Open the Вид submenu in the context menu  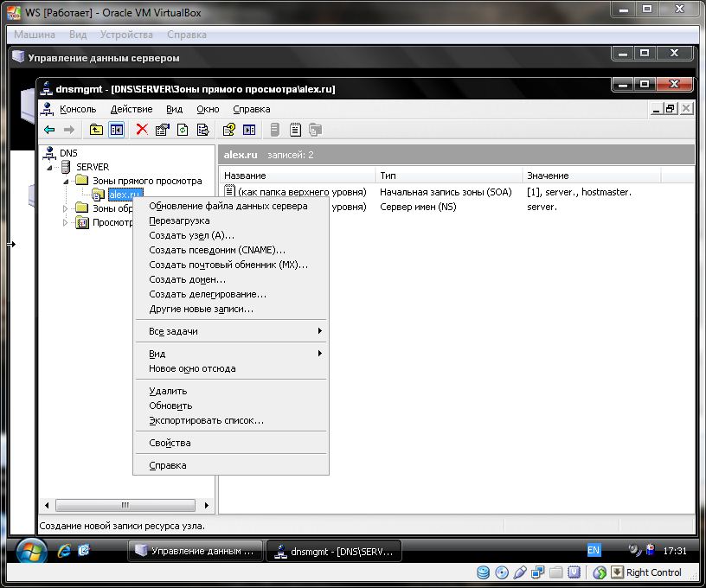tap(231, 354)
